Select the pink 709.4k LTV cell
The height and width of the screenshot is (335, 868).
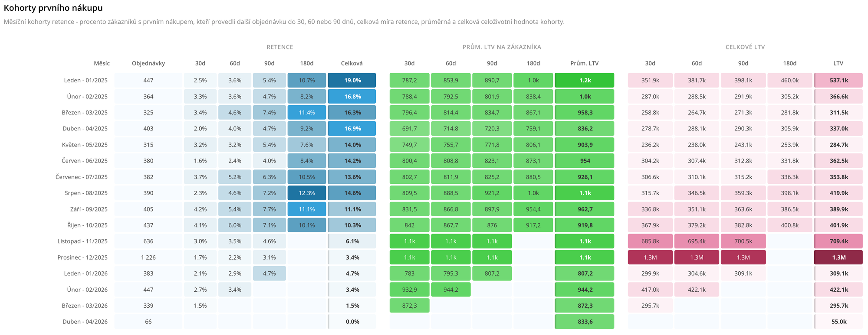tap(838, 241)
